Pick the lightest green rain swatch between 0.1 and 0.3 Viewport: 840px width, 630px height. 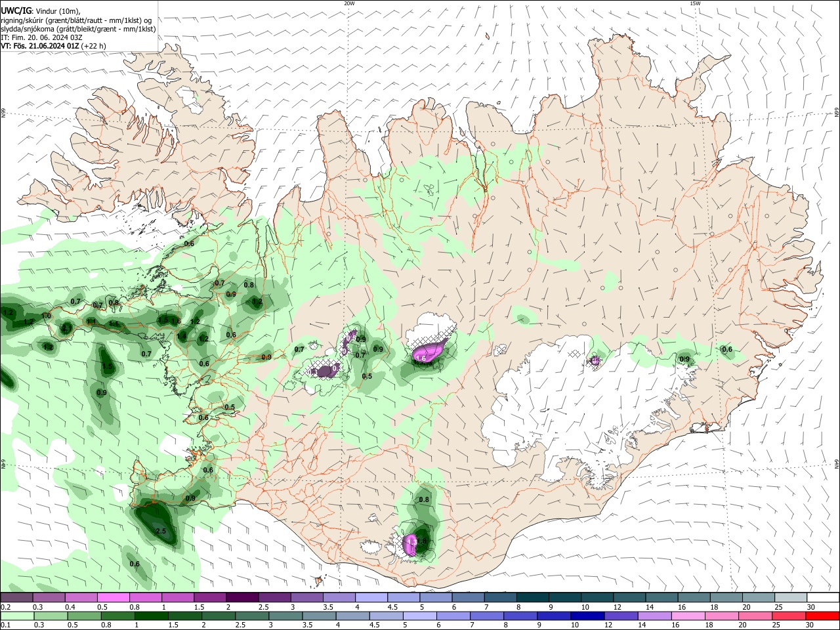(x=17, y=616)
